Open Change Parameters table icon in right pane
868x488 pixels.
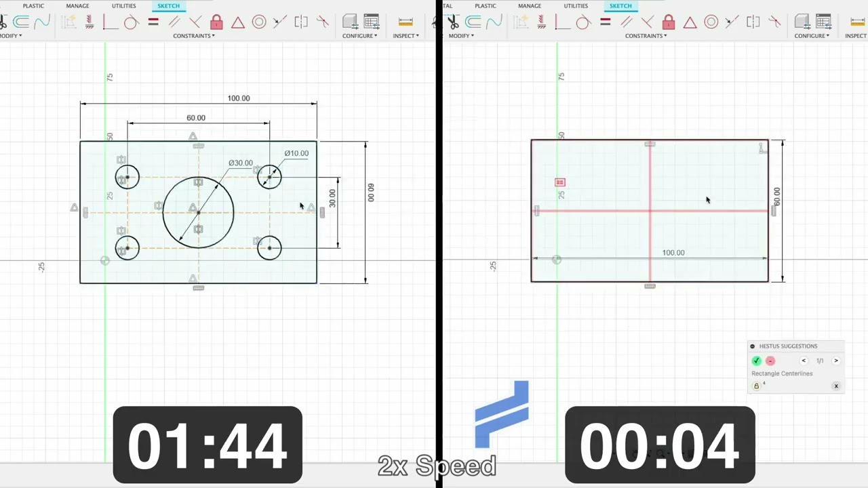pyautogui.click(x=823, y=22)
